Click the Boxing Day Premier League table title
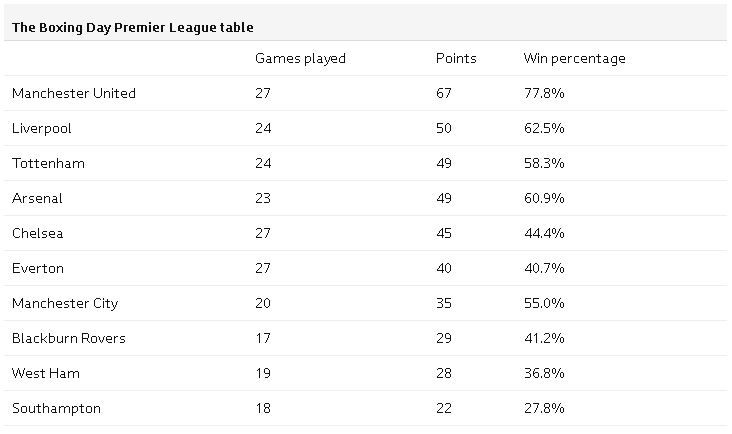 tap(133, 28)
